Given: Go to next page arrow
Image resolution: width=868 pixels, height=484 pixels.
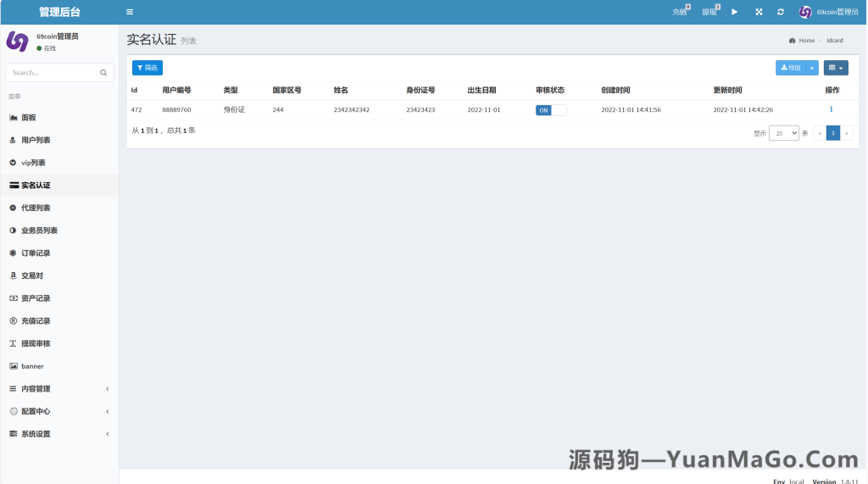Looking at the screenshot, I should (x=847, y=133).
